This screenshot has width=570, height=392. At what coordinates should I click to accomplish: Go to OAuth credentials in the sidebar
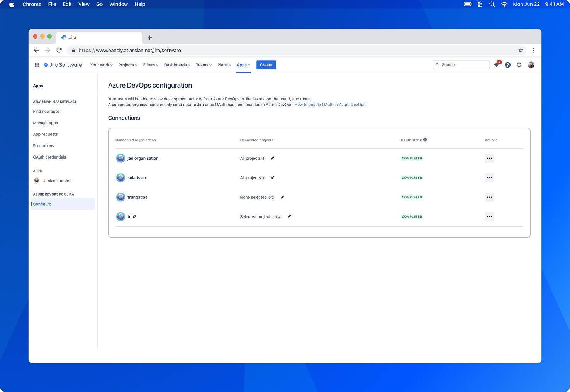pyautogui.click(x=49, y=157)
